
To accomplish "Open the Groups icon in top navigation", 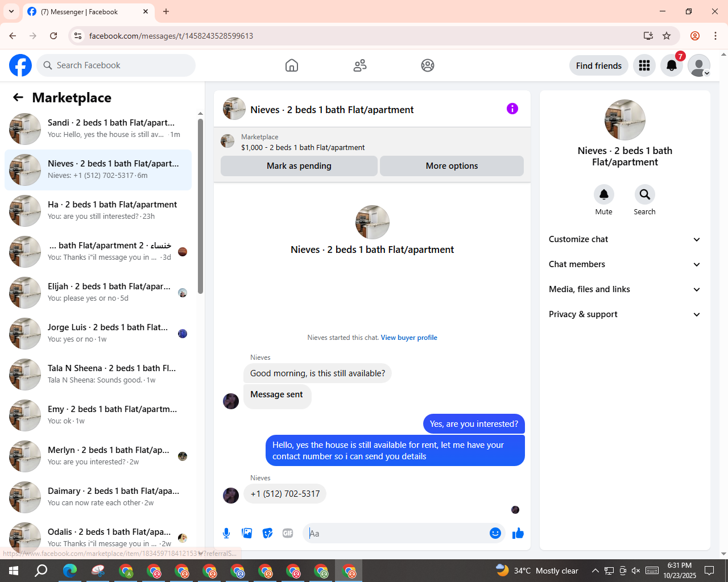I will (428, 65).
